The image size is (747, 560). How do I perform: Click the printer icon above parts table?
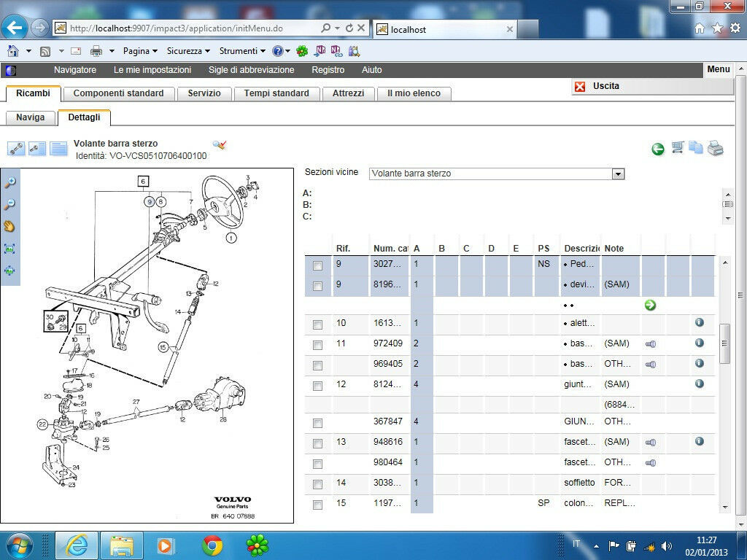[x=716, y=148]
